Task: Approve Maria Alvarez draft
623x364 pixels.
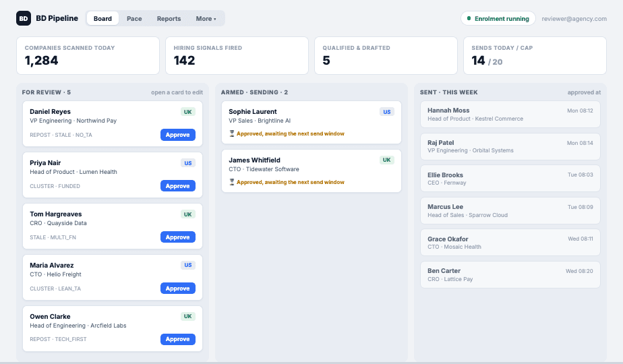Action: click(x=177, y=289)
